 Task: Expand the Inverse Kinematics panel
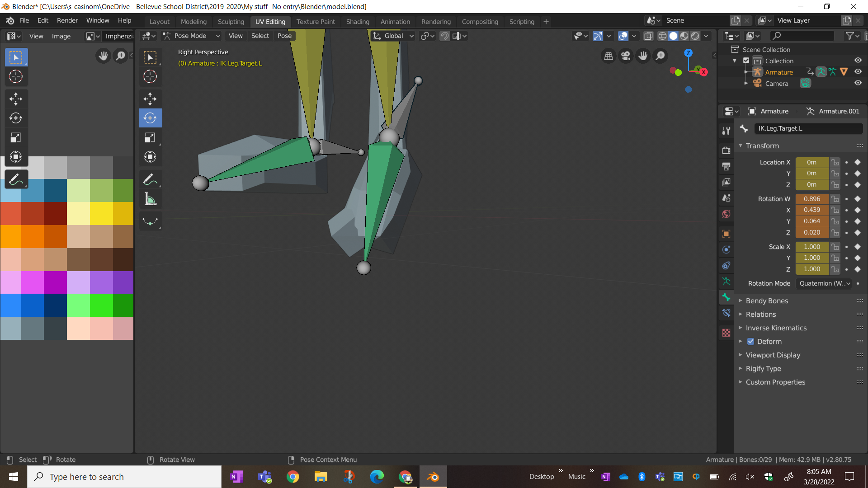coord(776,328)
